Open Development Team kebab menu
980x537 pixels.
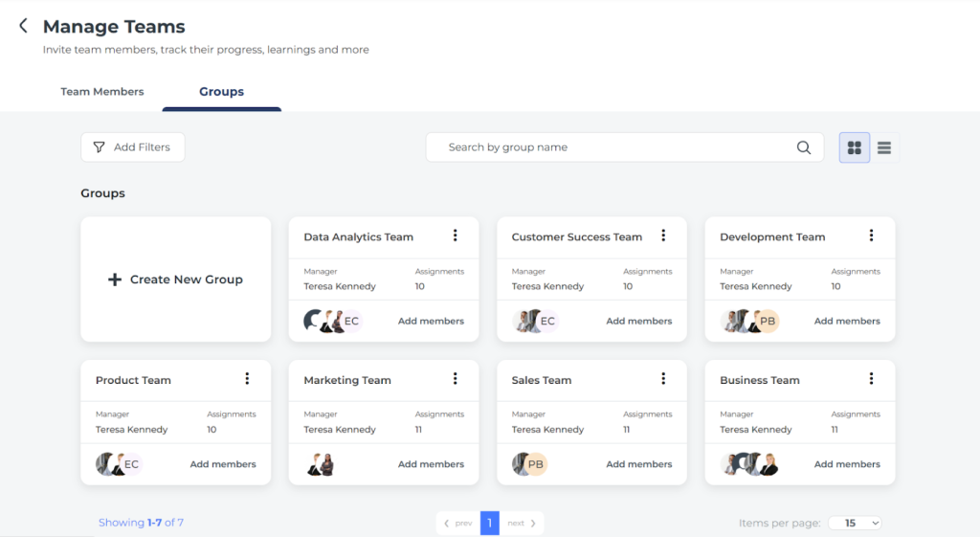[871, 235]
